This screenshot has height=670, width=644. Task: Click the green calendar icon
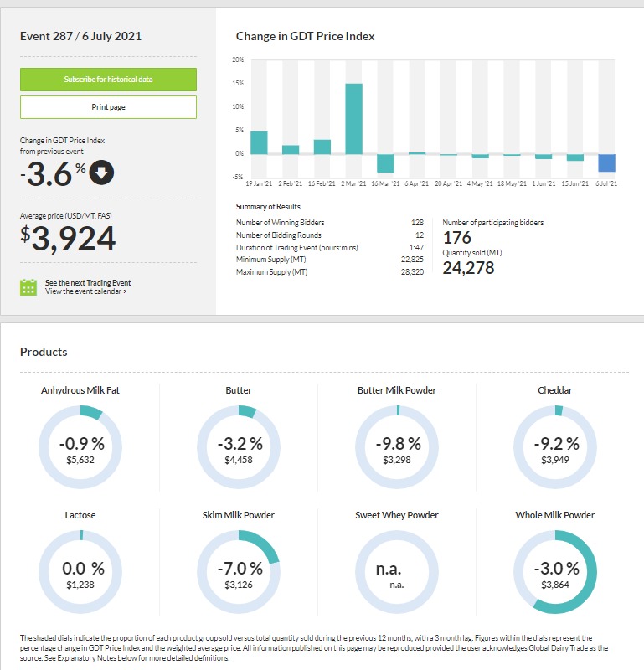tap(28, 287)
